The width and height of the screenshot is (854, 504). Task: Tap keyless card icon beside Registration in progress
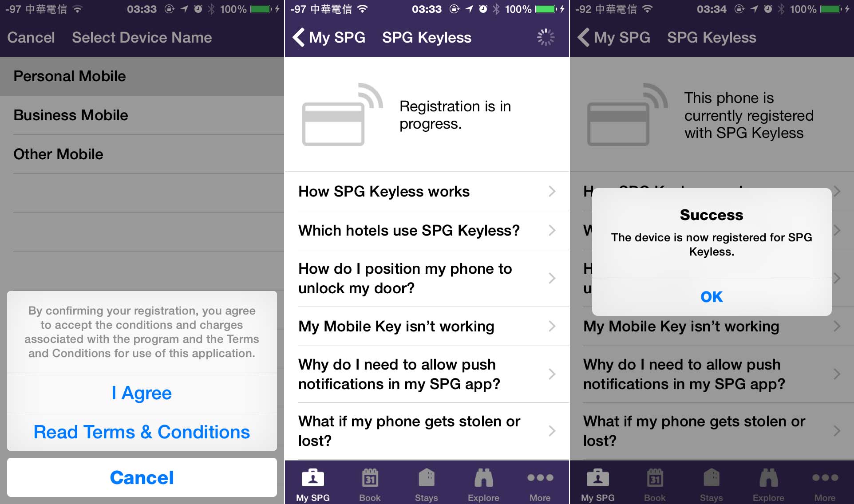pyautogui.click(x=342, y=114)
